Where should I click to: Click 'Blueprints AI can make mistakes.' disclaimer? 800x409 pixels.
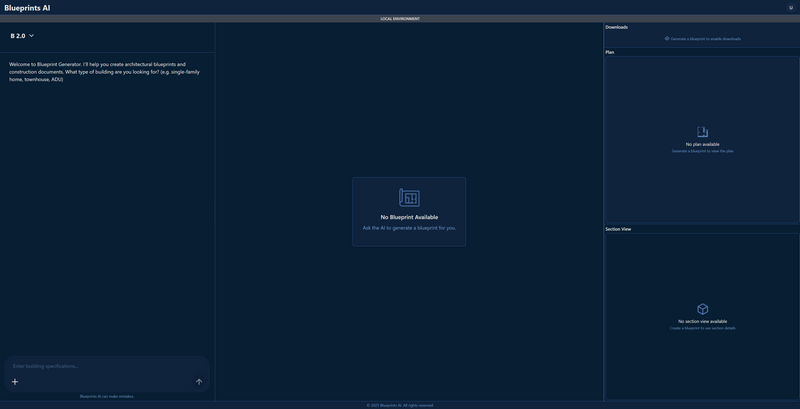107,396
